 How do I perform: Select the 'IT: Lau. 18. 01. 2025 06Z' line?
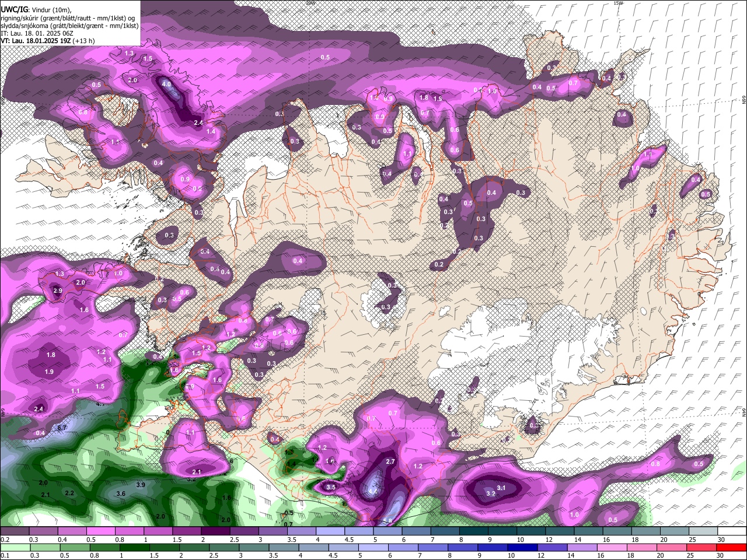pos(37,33)
